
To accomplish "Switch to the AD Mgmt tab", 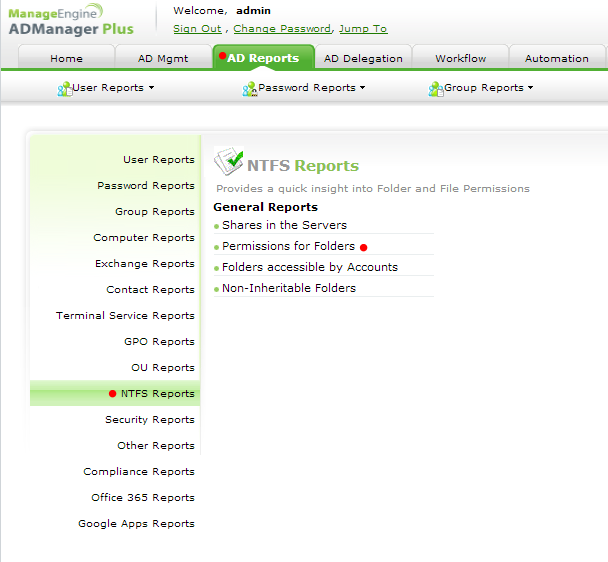I will click(163, 58).
